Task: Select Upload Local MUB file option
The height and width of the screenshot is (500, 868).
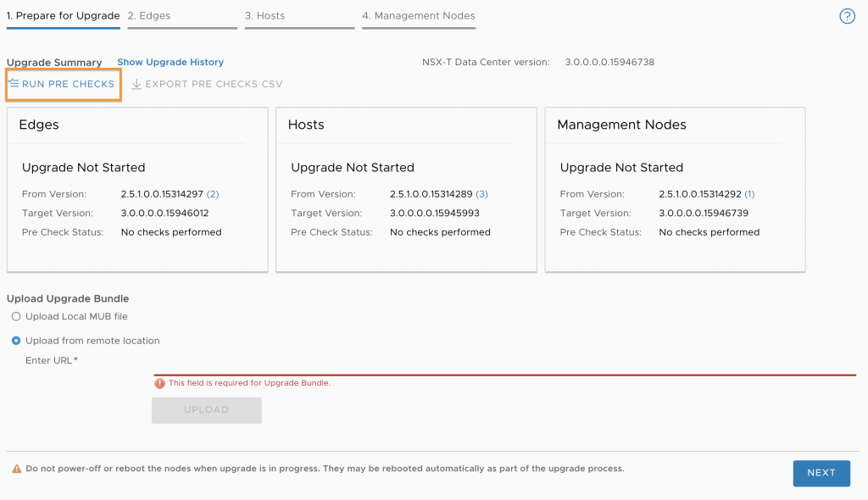Action: 16,317
